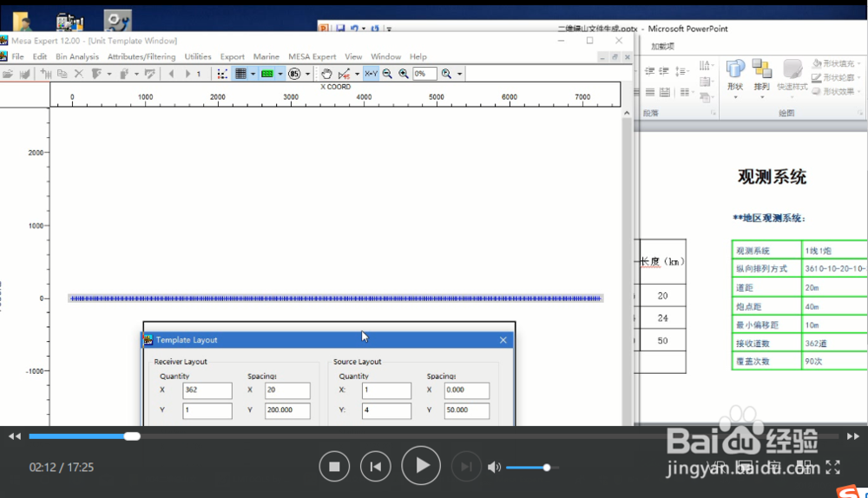Click the volume slider handle
868x498 pixels.
546,468
